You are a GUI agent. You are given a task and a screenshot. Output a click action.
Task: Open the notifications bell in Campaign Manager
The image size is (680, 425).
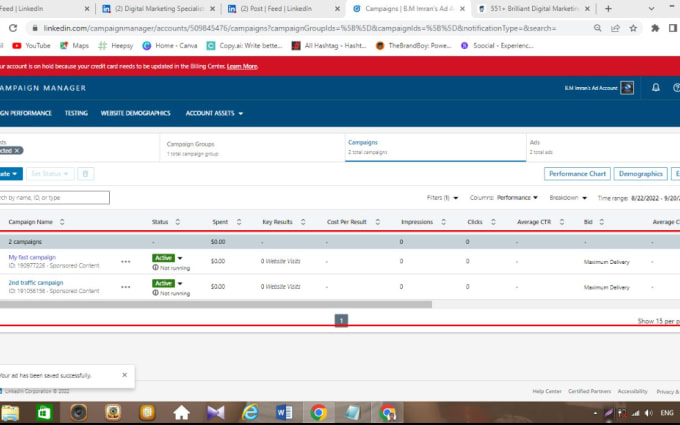click(656, 88)
